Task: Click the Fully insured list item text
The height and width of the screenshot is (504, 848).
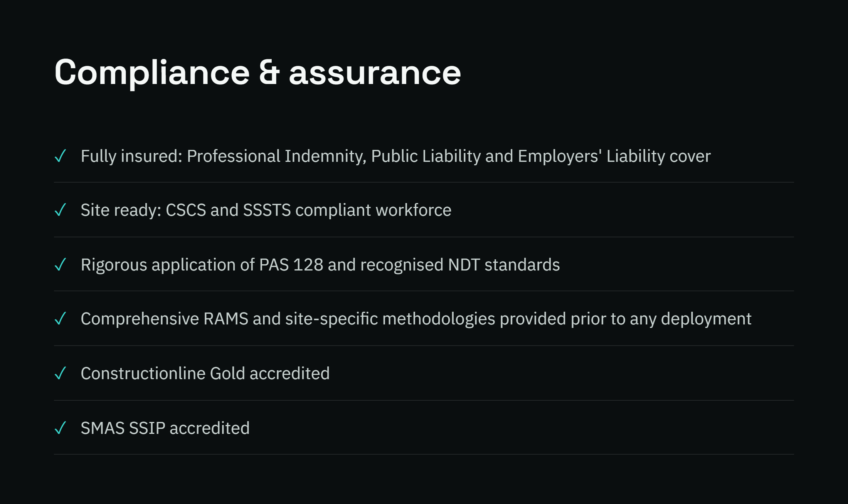Action: pyautogui.click(x=395, y=156)
